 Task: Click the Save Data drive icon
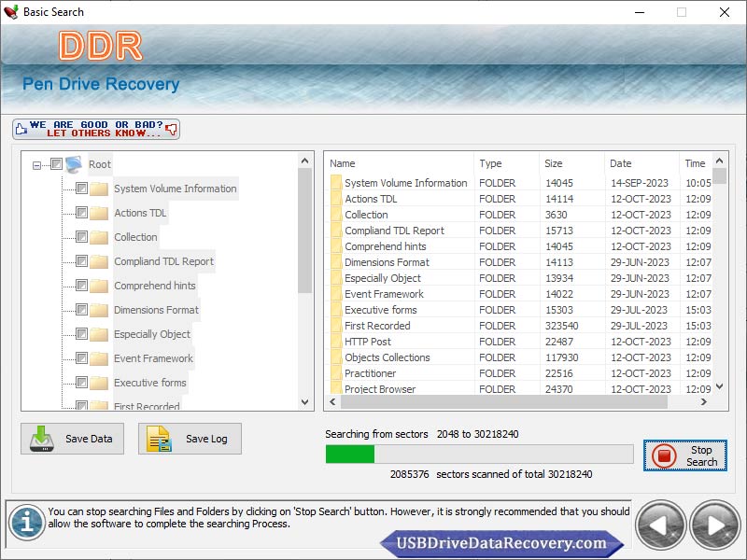42,439
